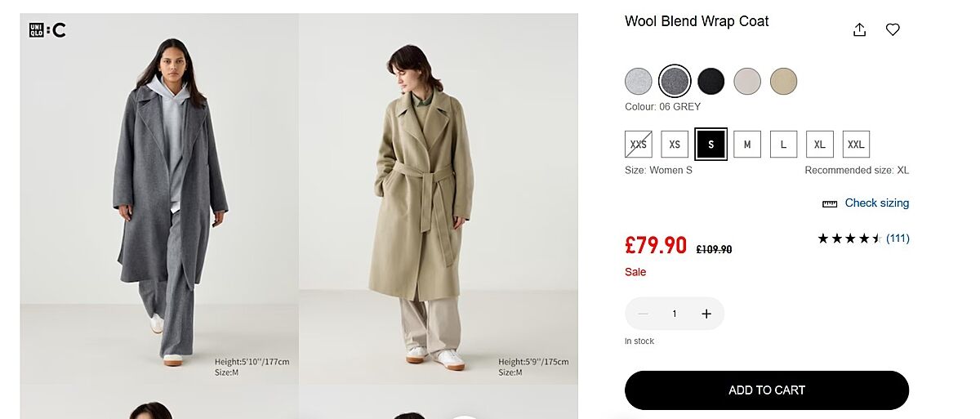Image resolution: width=980 pixels, height=419 pixels.
Task: Choose the beige colour swatch
Action: (783, 81)
